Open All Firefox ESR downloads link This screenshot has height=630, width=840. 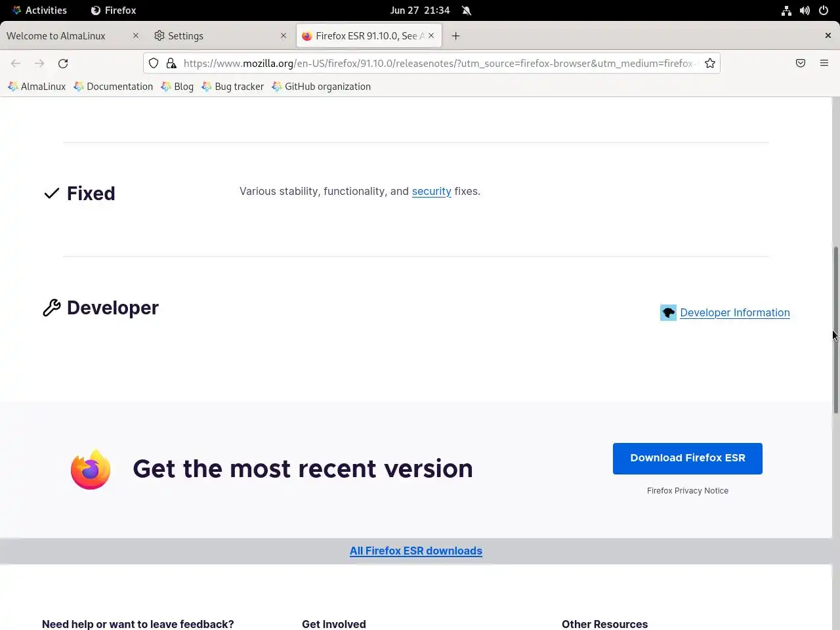click(416, 551)
